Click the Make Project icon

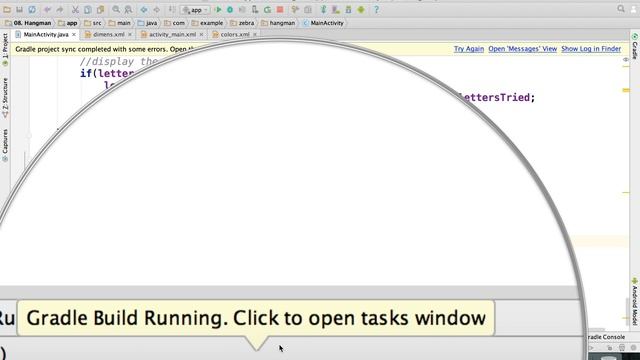[x=172, y=9]
